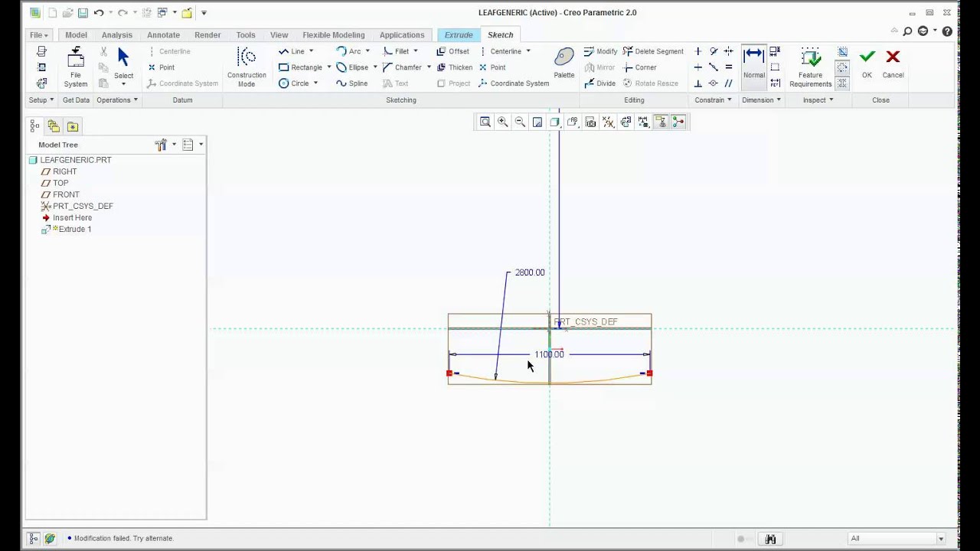Select the Ellipse sketch tool

point(352,67)
